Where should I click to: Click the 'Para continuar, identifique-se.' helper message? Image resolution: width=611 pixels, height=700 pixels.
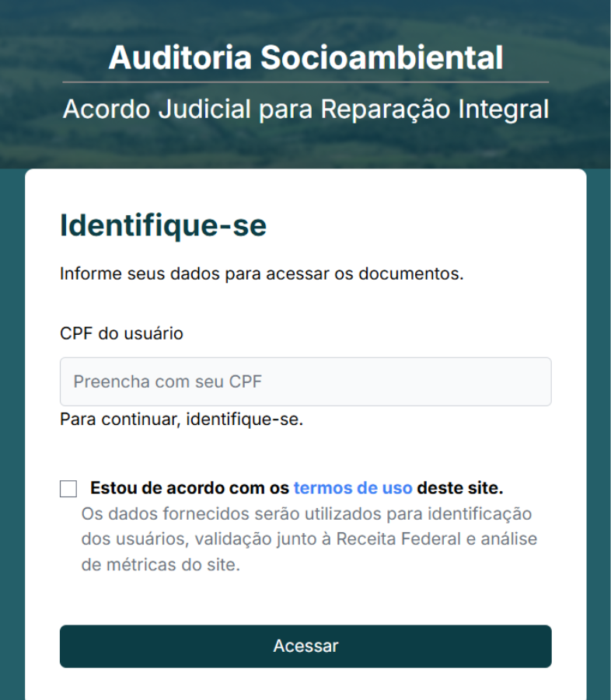tap(181, 420)
